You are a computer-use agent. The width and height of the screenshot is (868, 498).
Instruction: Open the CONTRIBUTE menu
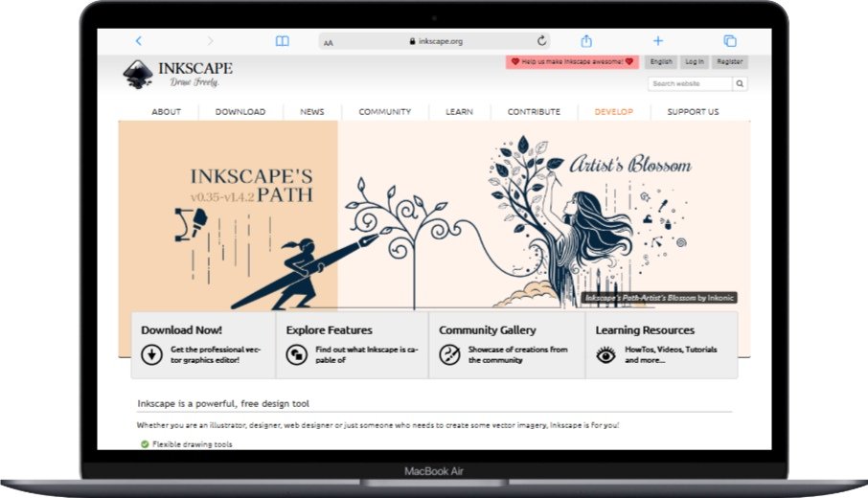534,112
